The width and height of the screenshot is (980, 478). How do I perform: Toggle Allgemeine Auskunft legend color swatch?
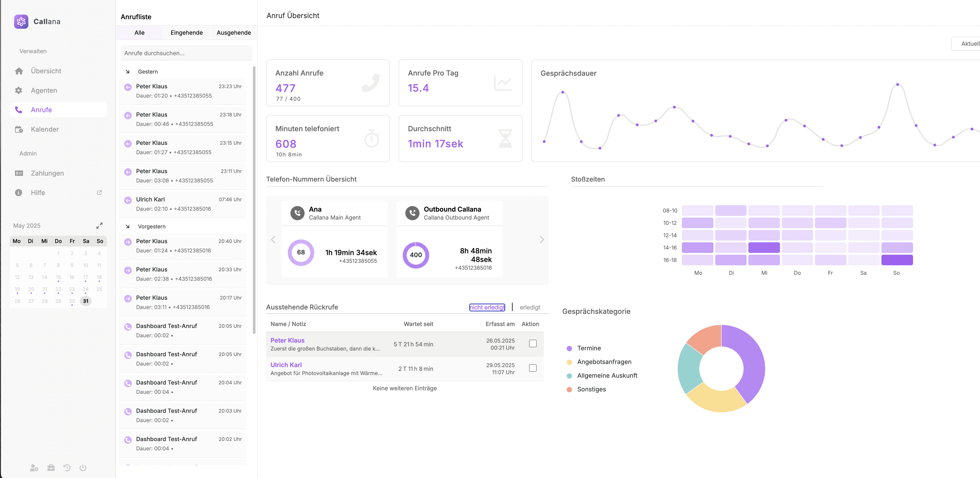[569, 376]
